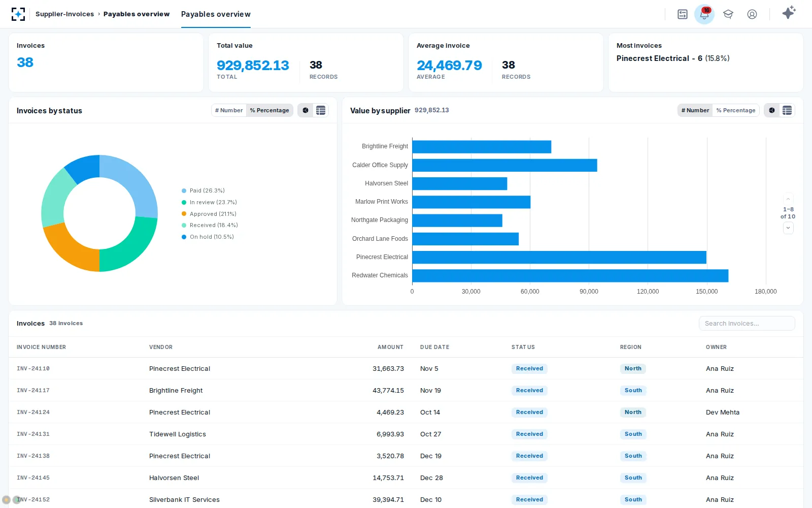Open invoice INV-24138
The width and height of the screenshot is (812, 508).
coord(33,456)
